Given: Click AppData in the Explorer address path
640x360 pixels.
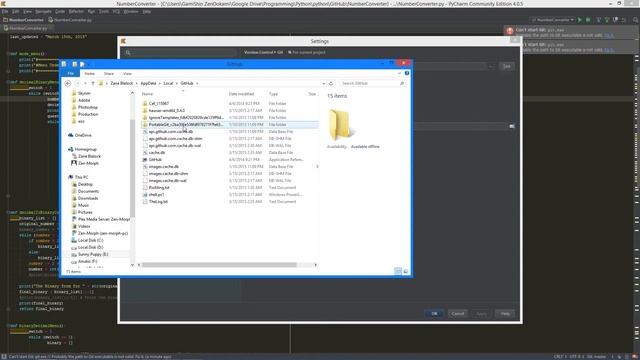Looking at the screenshot, I should (148, 83).
